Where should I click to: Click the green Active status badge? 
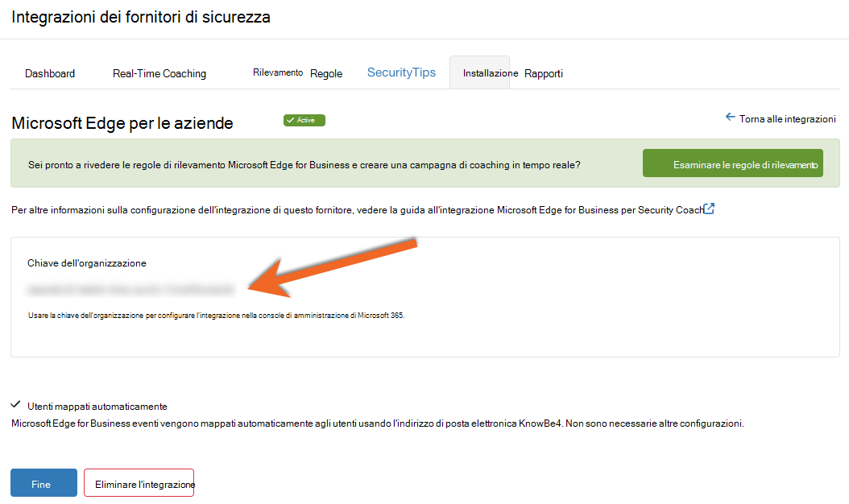coord(304,120)
